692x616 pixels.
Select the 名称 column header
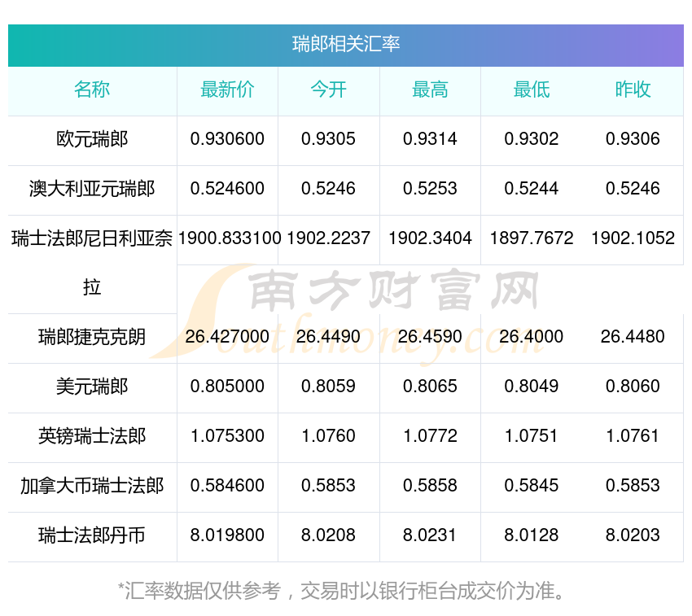(92, 90)
